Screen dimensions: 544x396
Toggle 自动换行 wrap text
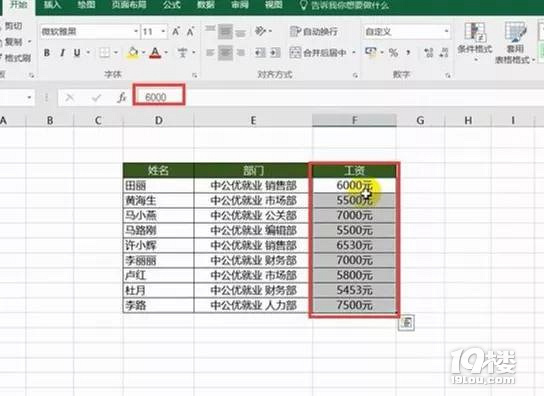point(314,32)
